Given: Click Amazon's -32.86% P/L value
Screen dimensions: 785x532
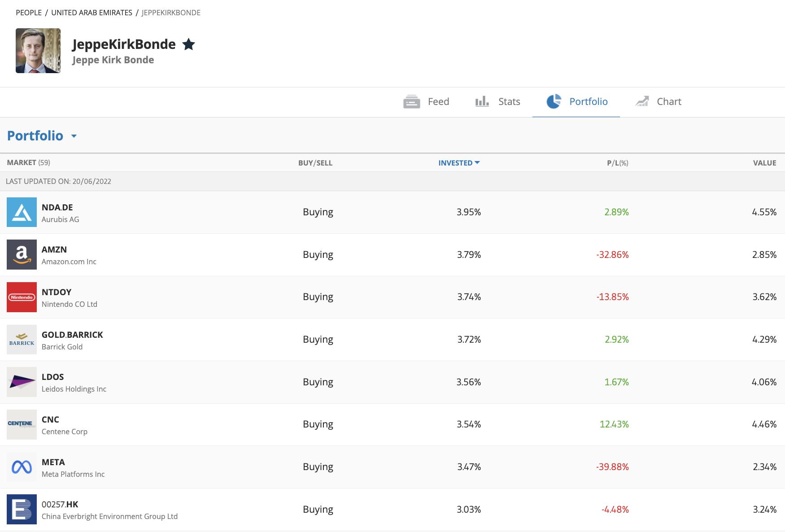Looking at the screenshot, I should (x=612, y=255).
